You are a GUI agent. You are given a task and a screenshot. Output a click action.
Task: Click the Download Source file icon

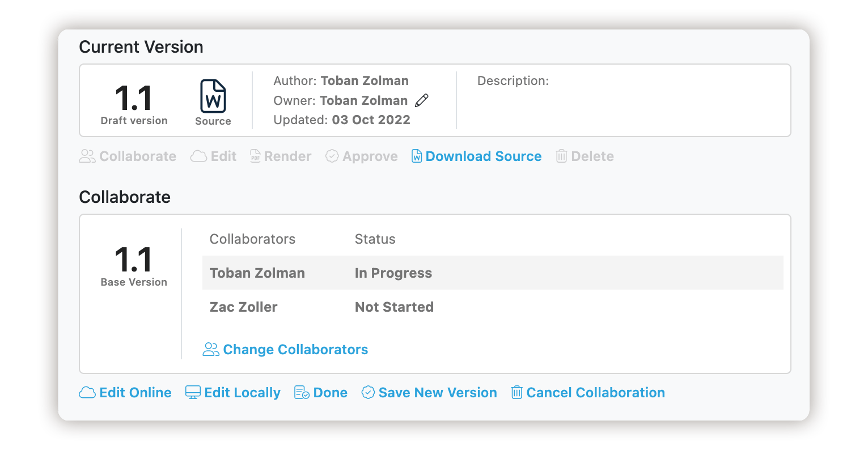pos(417,156)
